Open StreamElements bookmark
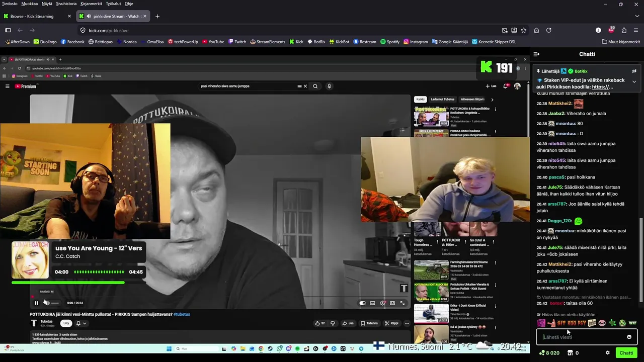644x362 pixels. tap(268, 42)
